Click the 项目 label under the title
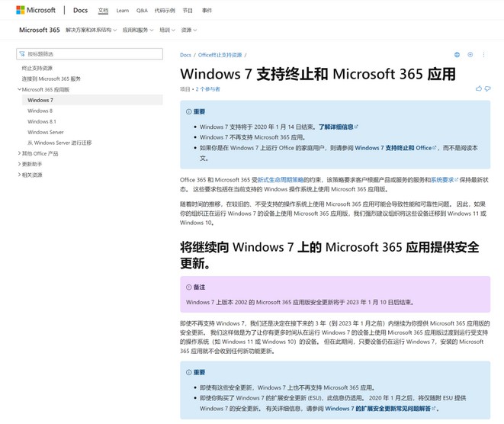The width and height of the screenshot is (504, 424). (x=185, y=89)
